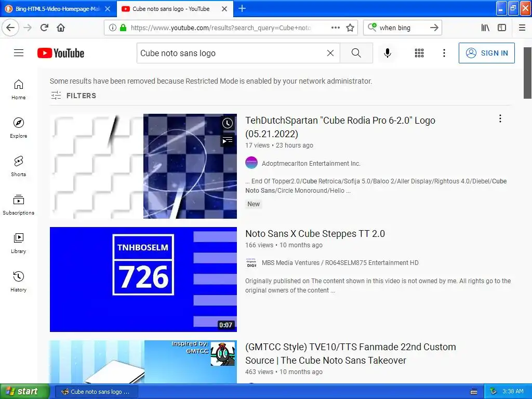Play the TNHBOSELM 726 thumbnail

coord(143,279)
